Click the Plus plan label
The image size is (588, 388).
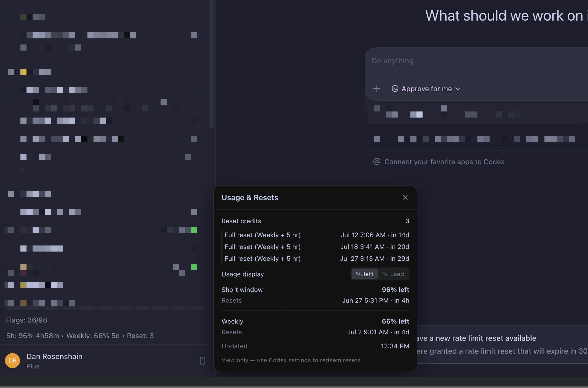(33, 366)
